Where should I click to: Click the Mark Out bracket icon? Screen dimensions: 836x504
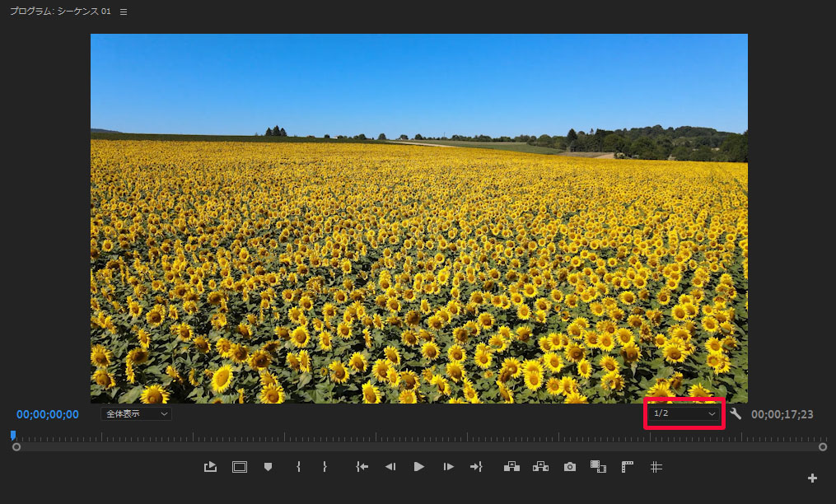pyautogui.click(x=325, y=467)
